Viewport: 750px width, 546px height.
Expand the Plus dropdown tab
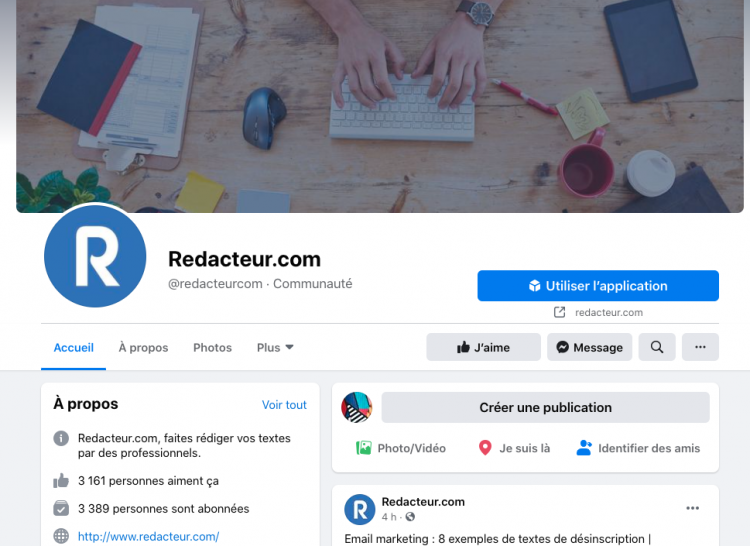(275, 348)
